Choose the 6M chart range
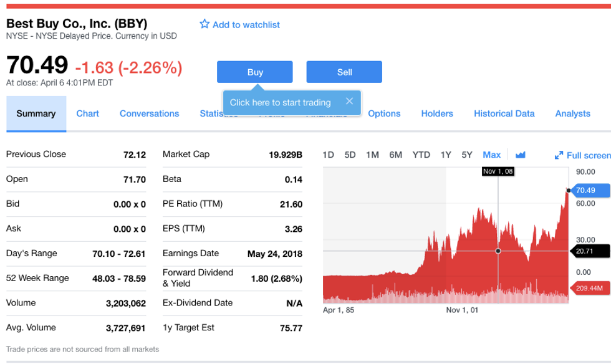 point(395,155)
